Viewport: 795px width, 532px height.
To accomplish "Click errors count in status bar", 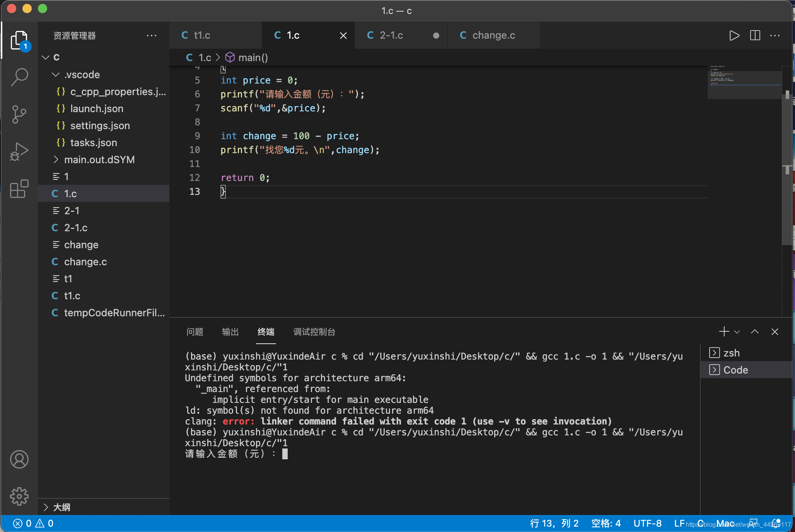I will pos(22,523).
